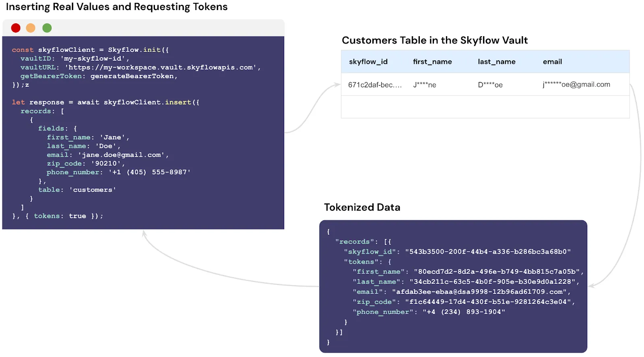Click the masked first name J****ne
The height and width of the screenshot is (357, 644).
(424, 85)
